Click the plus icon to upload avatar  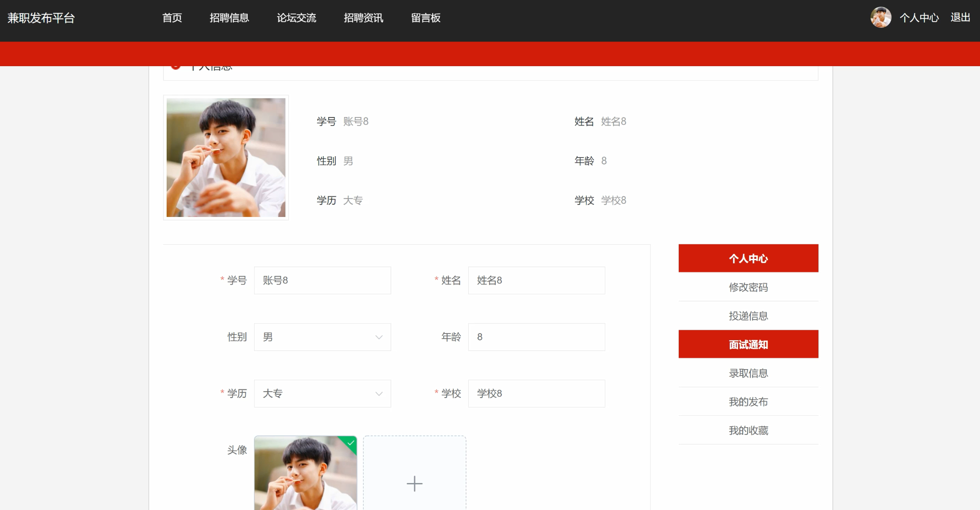click(x=414, y=483)
